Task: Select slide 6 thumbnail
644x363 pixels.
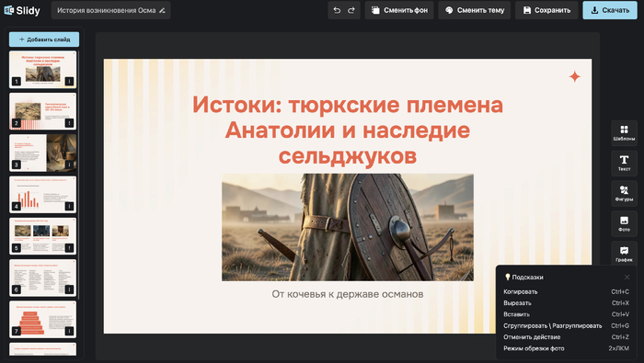Action: [42, 278]
